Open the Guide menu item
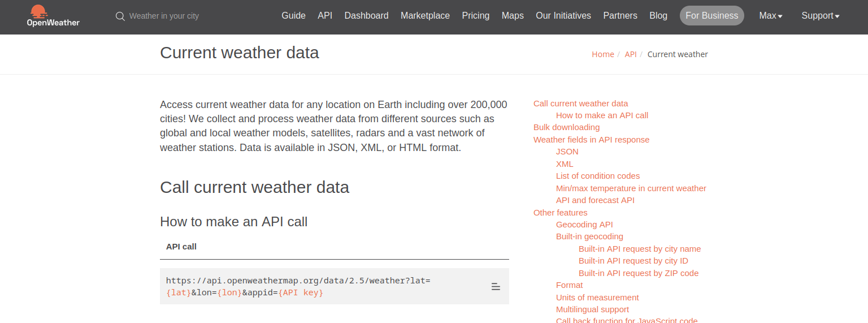Screen dimensions: 868x323 tap(293, 16)
